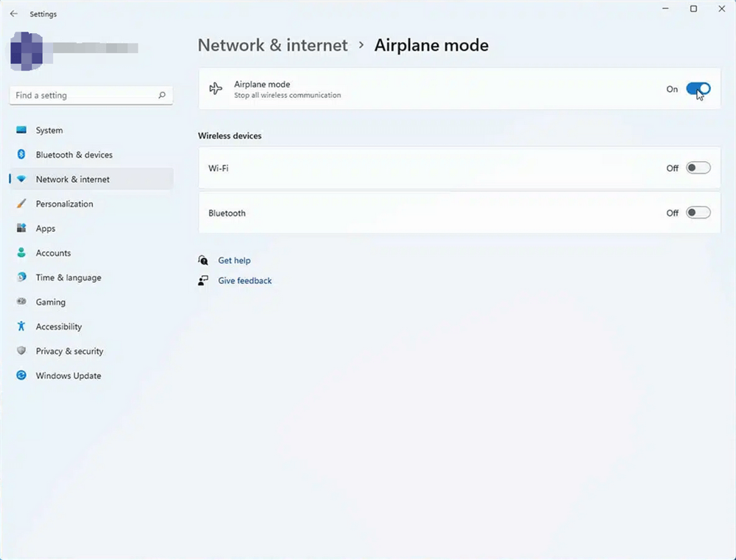This screenshot has width=736, height=560.
Task: Click the user profile picture
Action: 26,48
